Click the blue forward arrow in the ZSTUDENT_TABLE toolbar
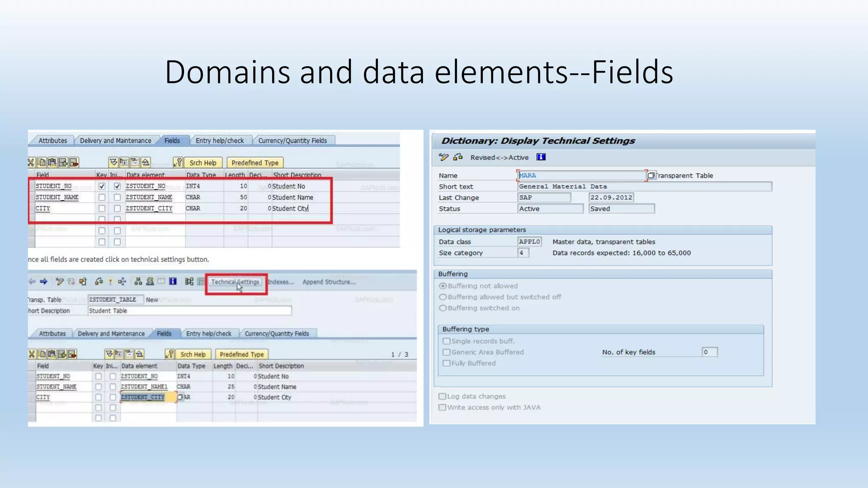Image resolution: width=868 pixels, height=488 pixels. pyautogui.click(x=44, y=281)
